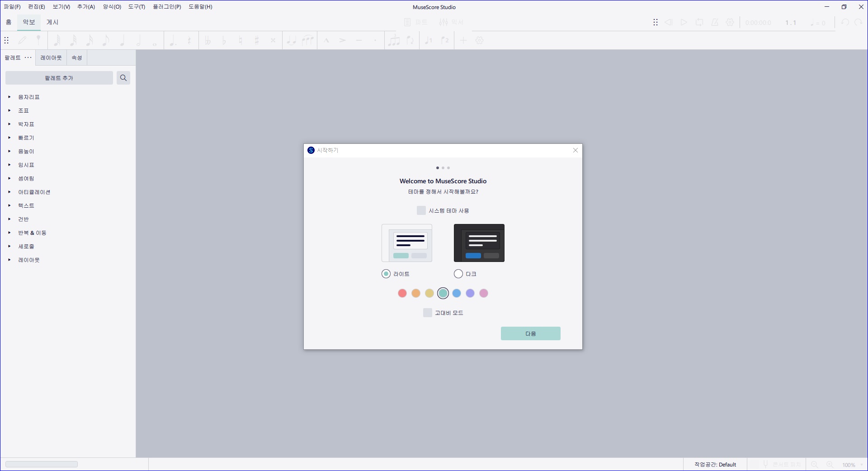Add a tie with the tie icon
The height and width of the screenshot is (471, 868).
pos(291,40)
